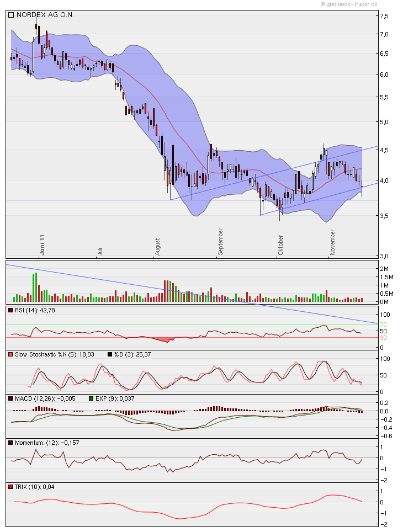Select the August month label
403x532 pixels.
158,247
